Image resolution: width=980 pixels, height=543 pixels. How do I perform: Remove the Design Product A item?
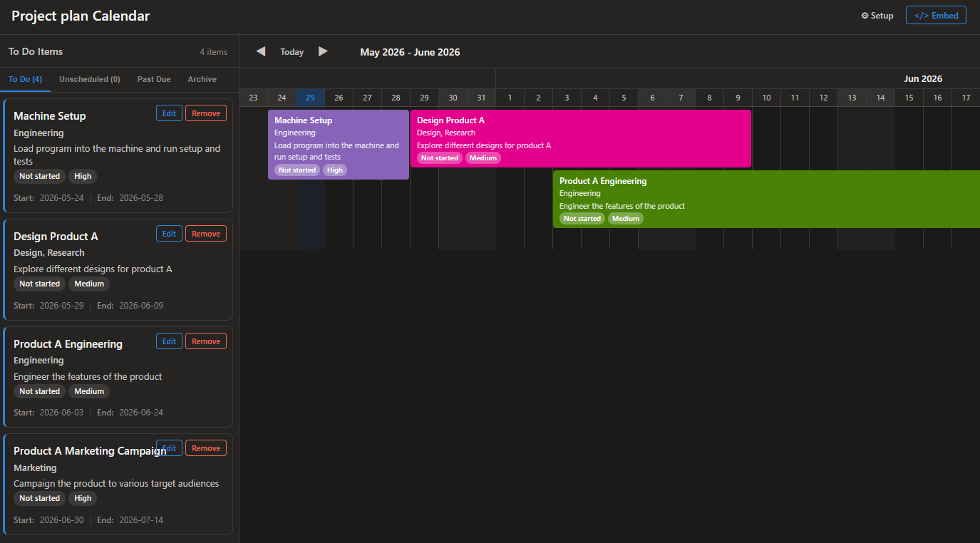(206, 234)
